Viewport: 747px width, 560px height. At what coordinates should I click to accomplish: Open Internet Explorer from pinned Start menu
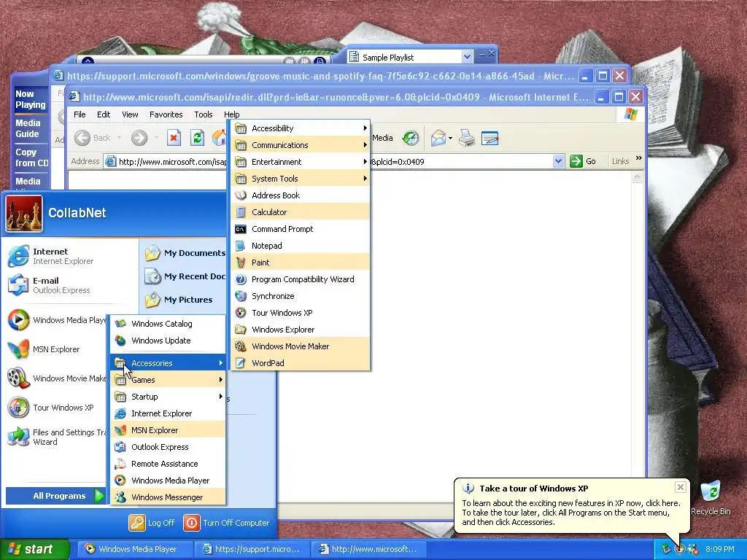pos(69,256)
